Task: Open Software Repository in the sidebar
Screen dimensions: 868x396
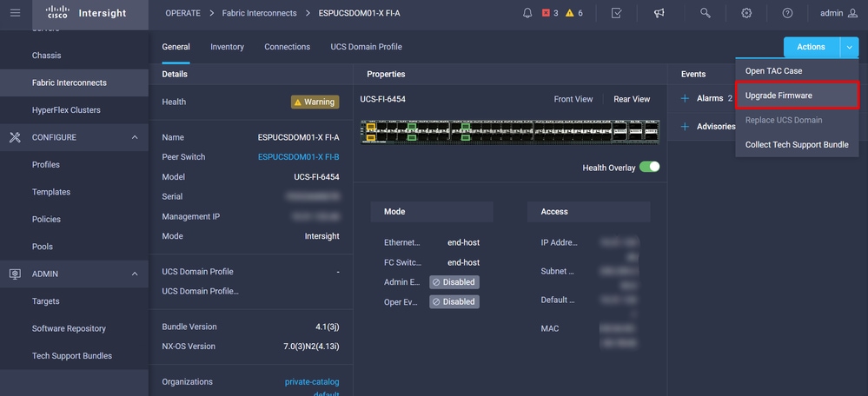Action: 74,328
